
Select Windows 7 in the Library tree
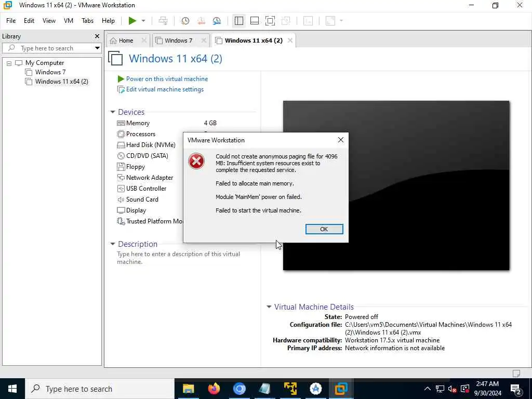pos(50,72)
